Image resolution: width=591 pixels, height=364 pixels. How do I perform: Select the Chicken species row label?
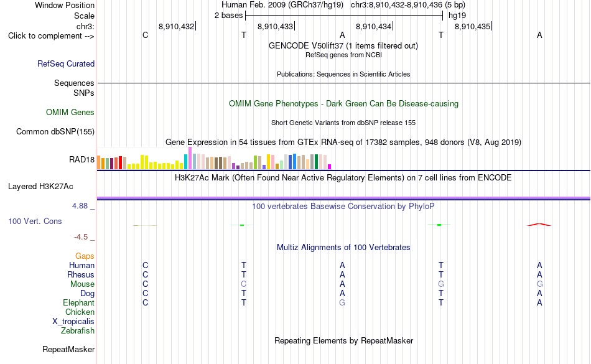point(80,312)
